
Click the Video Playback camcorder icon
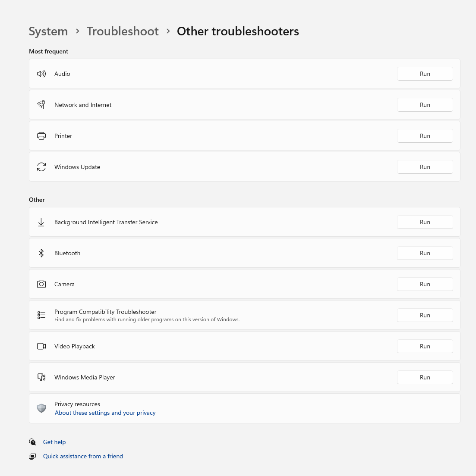(41, 346)
